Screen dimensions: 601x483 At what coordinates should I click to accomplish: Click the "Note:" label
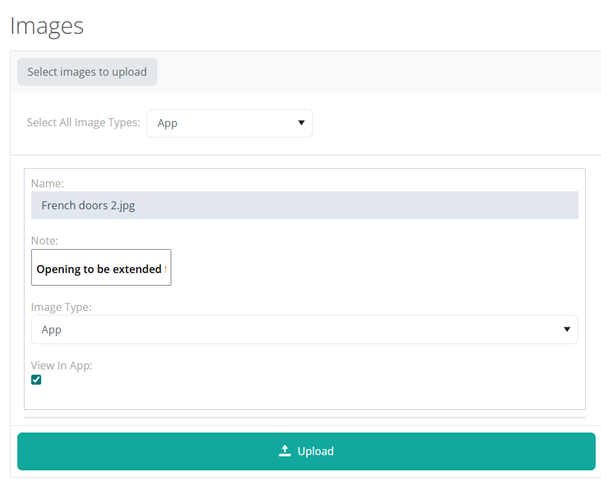click(45, 241)
